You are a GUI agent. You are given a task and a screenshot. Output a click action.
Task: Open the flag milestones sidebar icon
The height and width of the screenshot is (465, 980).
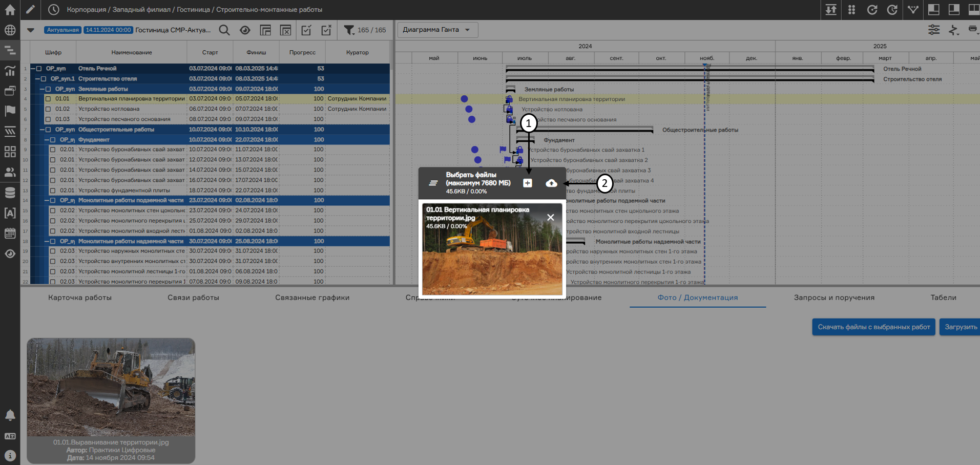click(x=10, y=111)
